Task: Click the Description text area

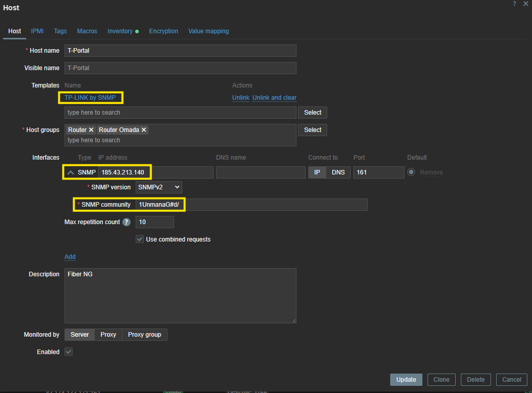Action: [181, 296]
